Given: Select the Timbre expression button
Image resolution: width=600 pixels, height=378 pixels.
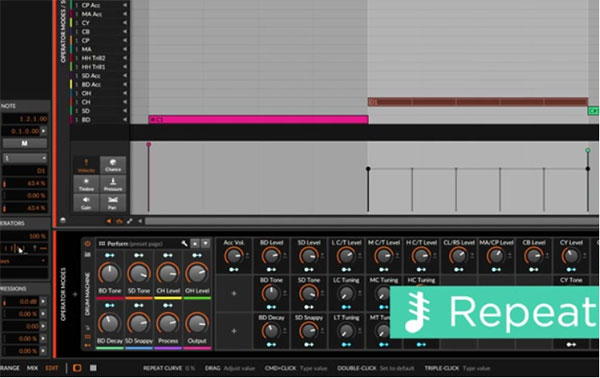Looking at the screenshot, I should point(86,184).
